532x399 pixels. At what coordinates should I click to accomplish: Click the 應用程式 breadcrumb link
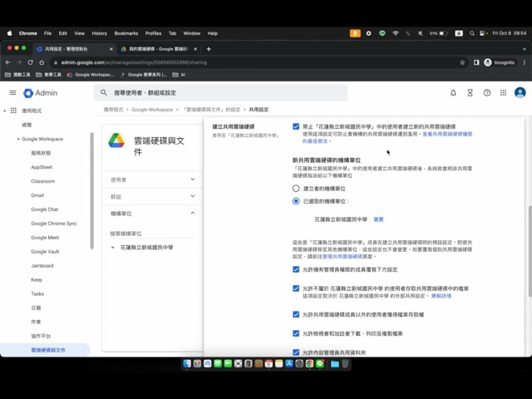pyautogui.click(x=113, y=110)
